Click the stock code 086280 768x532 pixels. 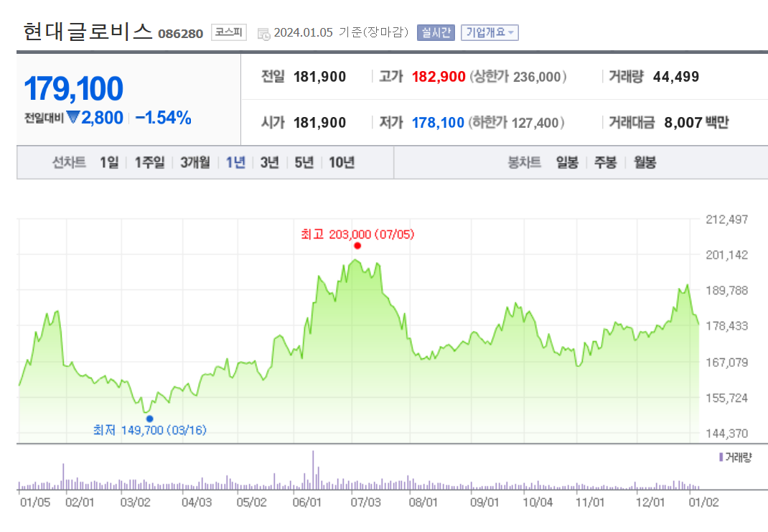coord(180,34)
